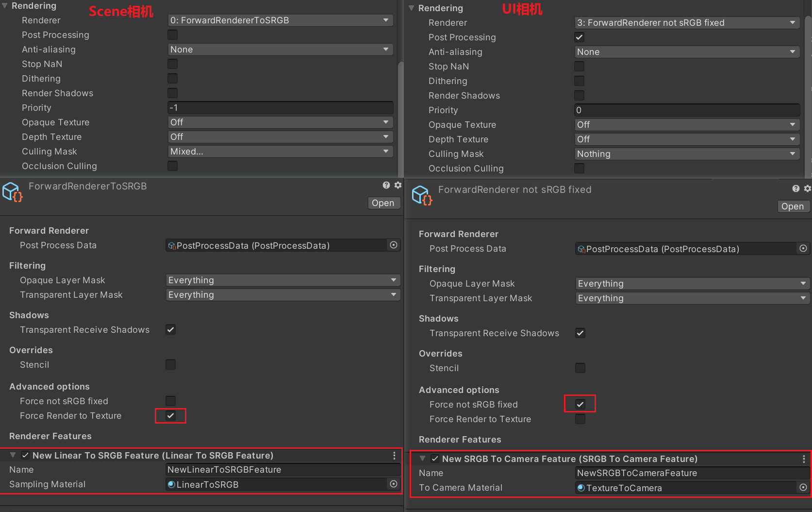
Task: Open Culling Mask dropdown set to Nothing
Action: 686,154
